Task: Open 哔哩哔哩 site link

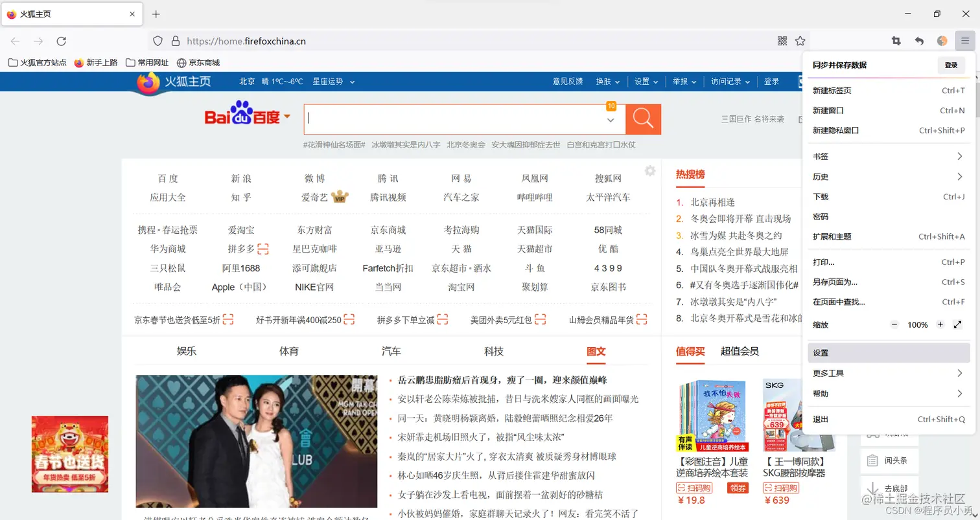Action: coord(535,198)
